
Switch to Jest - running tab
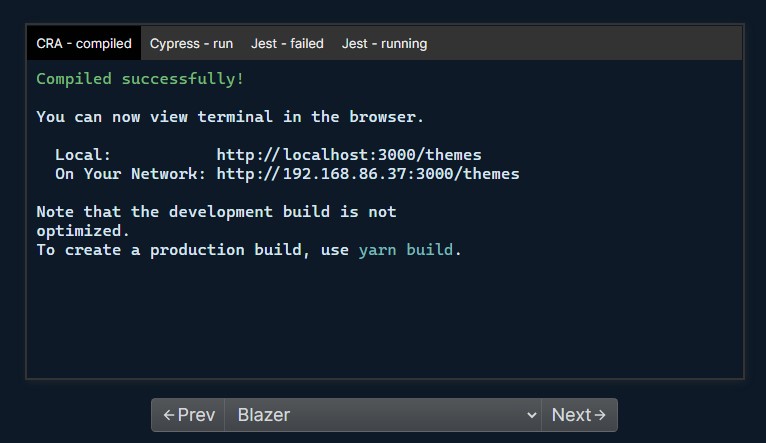384,43
